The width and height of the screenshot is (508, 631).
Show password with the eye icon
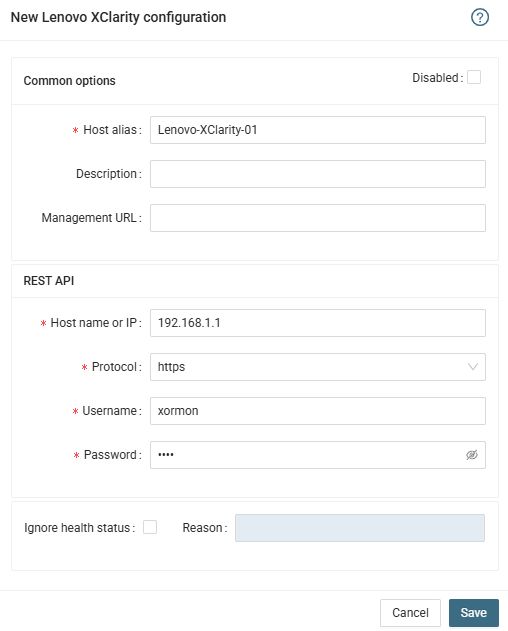click(x=472, y=455)
